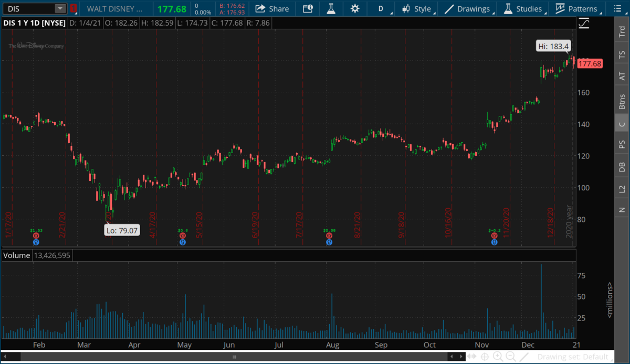This screenshot has width=630, height=364.
Task: Click the 177.68 last price display
Action: (x=172, y=9)
